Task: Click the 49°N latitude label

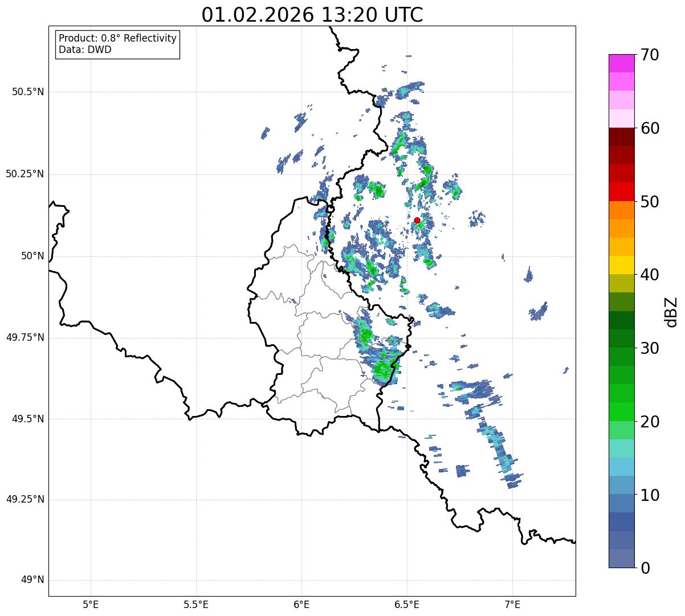Action: coord(32,580)
